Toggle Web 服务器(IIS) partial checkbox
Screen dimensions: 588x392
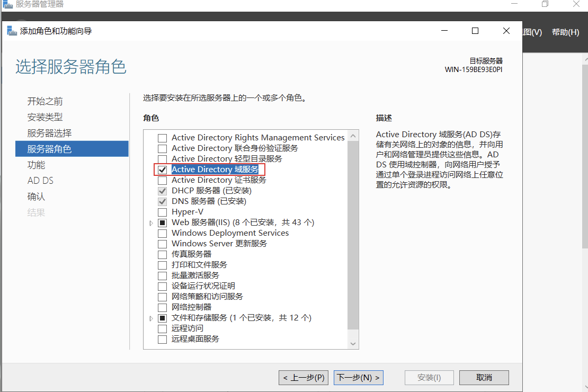point(163,223)
